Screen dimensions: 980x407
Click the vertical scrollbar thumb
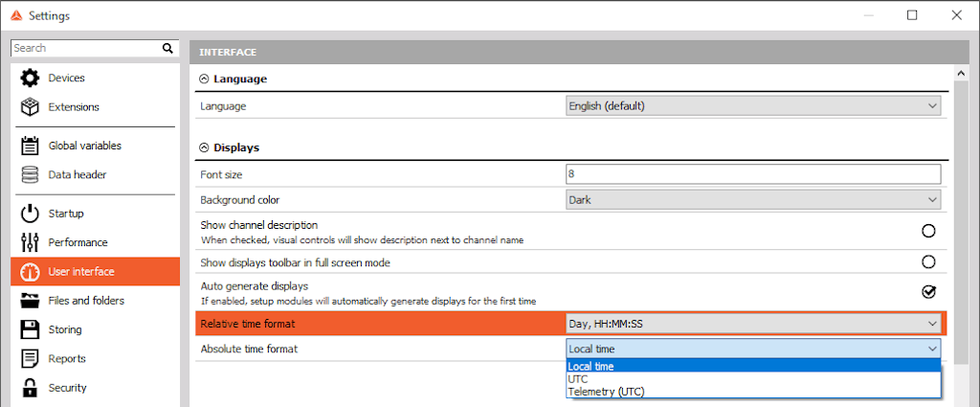pos(961,222)
